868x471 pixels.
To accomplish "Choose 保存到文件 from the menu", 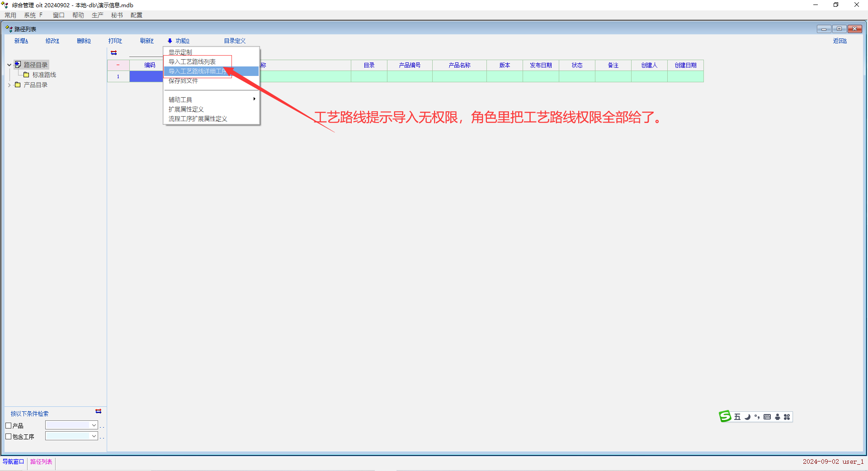I will point(183,81).
